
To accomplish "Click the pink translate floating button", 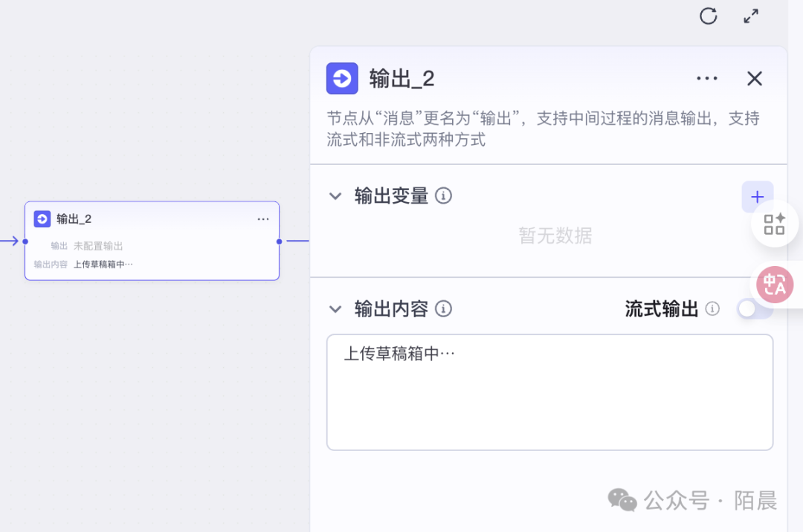I will [x=775, y=284].
